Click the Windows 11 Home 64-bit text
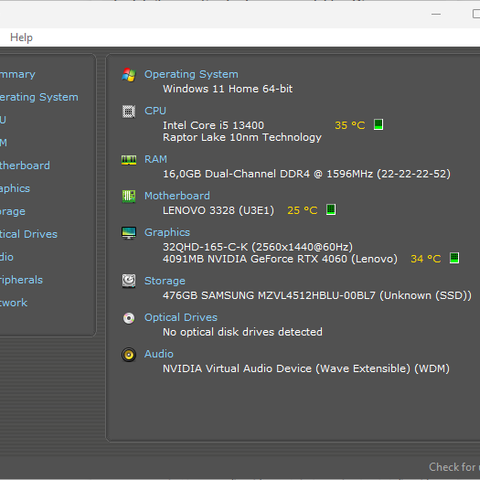 pos(228,89)
